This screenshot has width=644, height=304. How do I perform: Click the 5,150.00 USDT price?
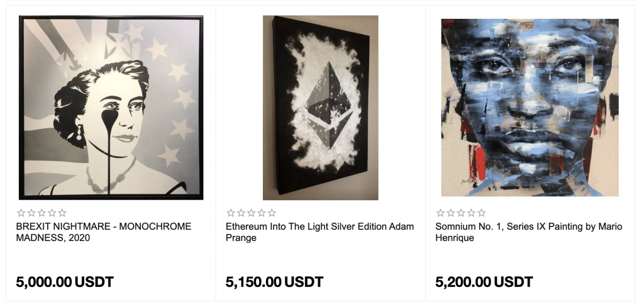[x=274, y=281]
